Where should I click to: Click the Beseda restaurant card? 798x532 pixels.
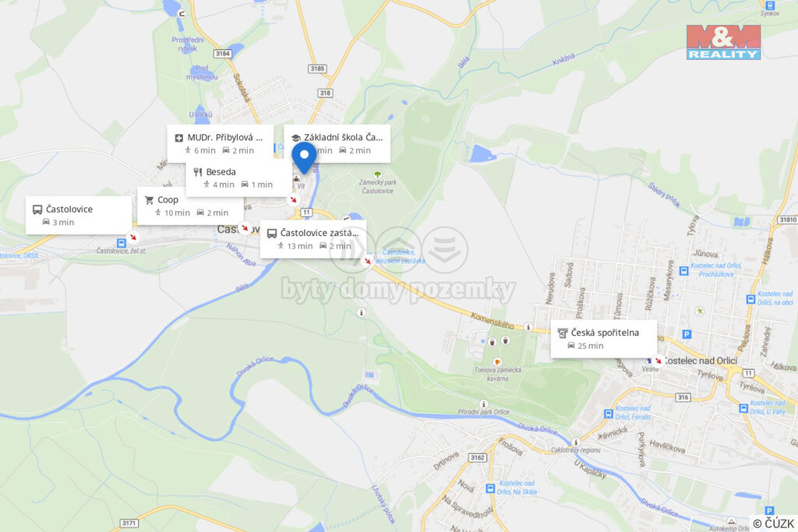[238, 178]
